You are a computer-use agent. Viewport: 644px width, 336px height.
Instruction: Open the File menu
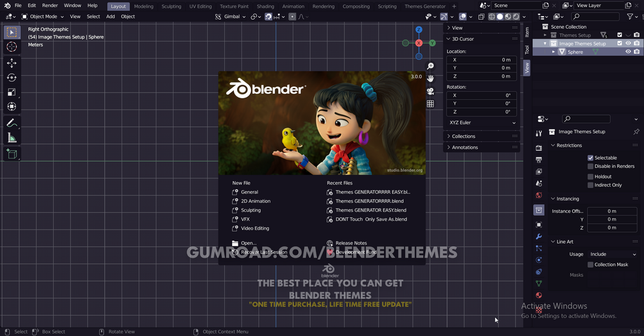[x=18, y=6]
